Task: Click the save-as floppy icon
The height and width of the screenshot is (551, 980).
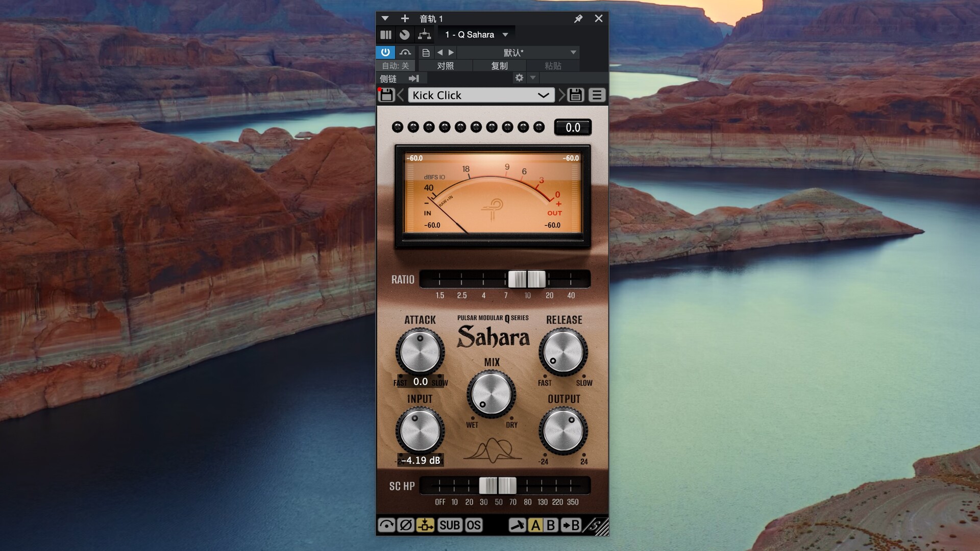Action: 576,95
